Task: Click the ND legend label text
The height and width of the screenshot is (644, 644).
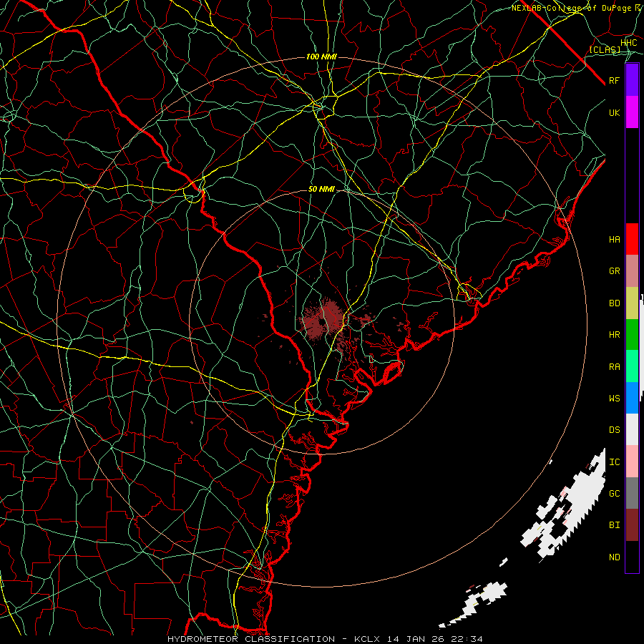Action: pyautogui.click(x=614, y=557)
